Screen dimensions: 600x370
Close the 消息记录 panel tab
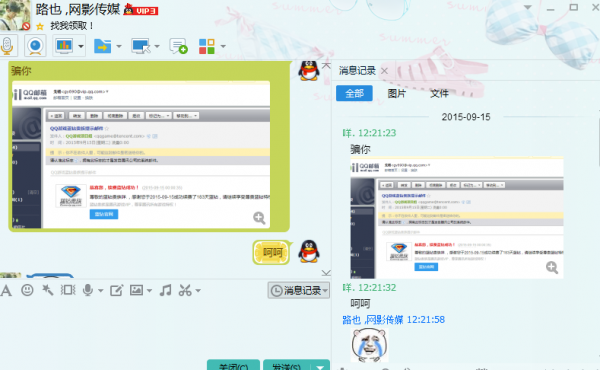click(x=385, y=71)
